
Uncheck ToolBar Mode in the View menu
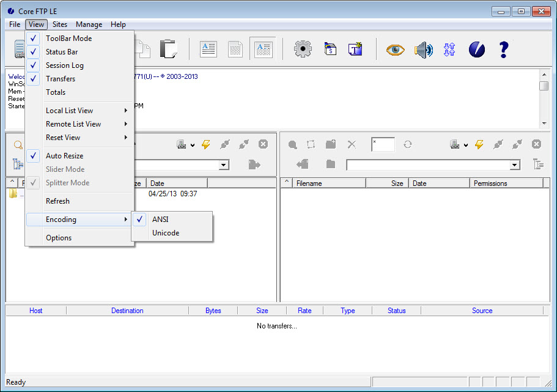point(79,39)
